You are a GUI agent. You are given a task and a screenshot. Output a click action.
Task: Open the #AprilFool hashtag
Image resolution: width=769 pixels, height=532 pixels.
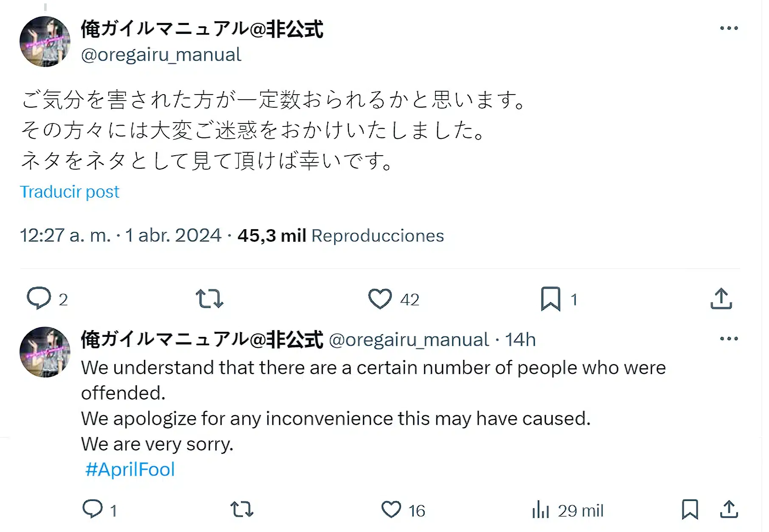point(130,470)
